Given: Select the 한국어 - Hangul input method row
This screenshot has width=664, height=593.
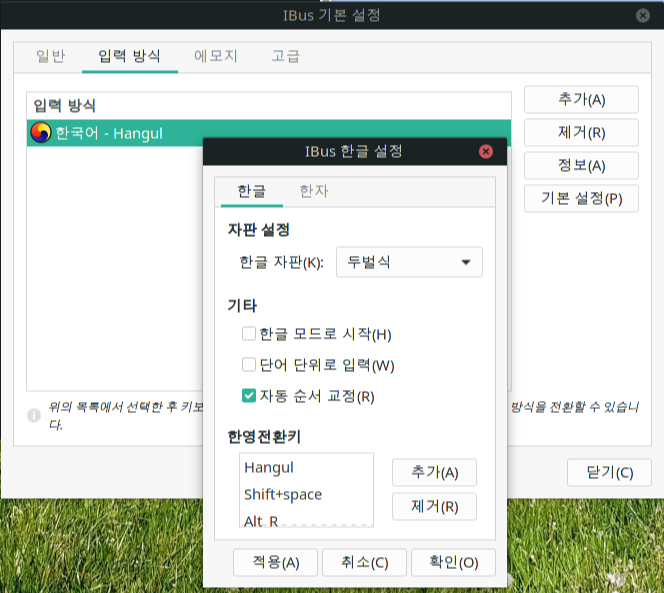Looking at the screenshot, I should click(269, 133).
